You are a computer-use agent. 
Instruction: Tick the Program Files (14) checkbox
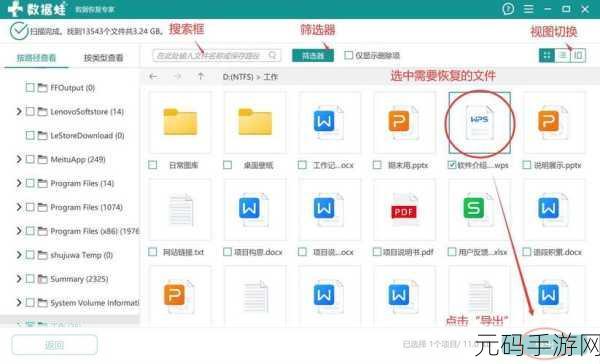pos(30,183)
